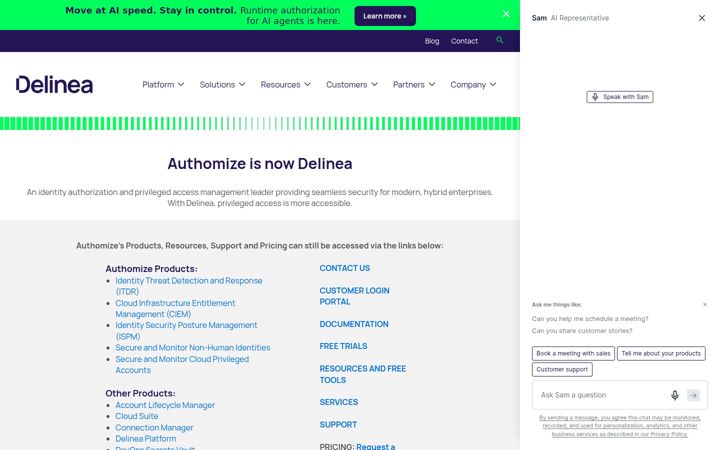Click the Speak with Sam button
Image resolution: width=720 pixels, height=450 pixels.
coord(619,97)
